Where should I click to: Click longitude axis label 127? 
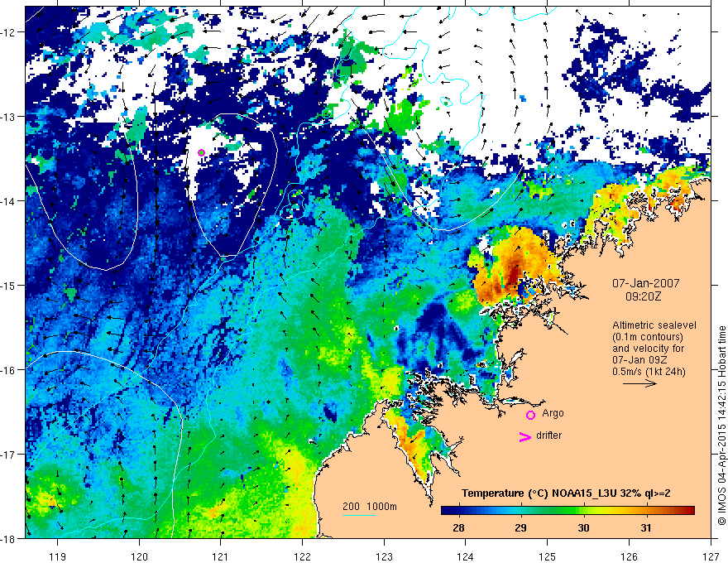(x=711, y=556)
